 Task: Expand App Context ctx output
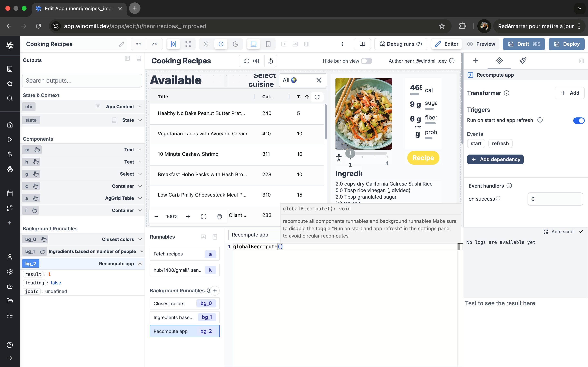140,107
